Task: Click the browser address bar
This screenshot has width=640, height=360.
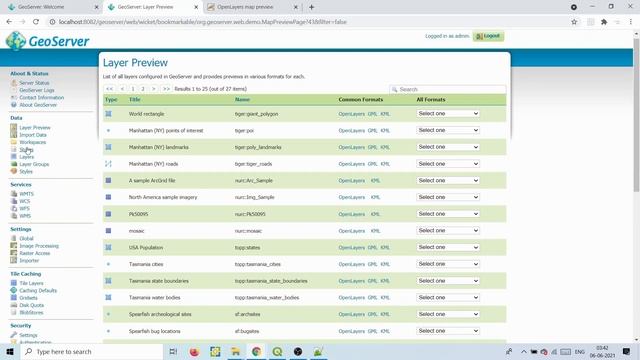Action: (306, 22)
